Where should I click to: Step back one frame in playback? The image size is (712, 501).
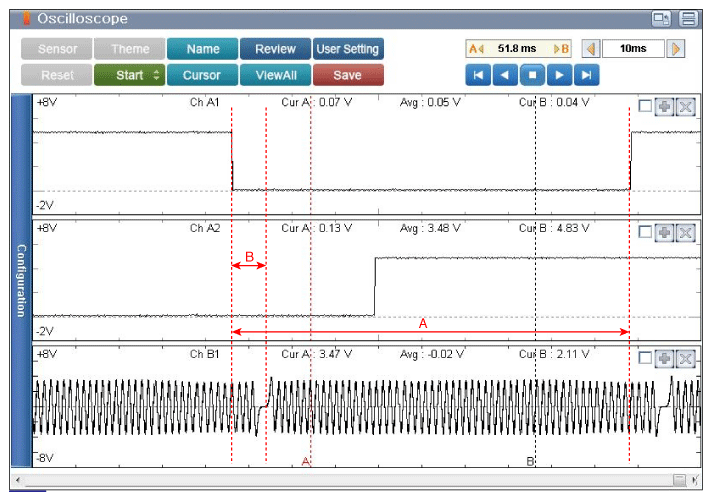(505, 75)
